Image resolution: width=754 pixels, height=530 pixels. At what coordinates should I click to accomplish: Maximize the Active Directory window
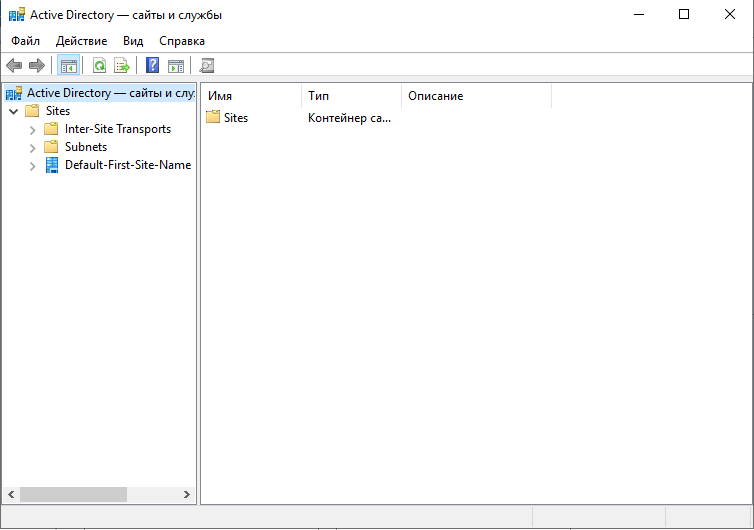[x=684, y=14]
